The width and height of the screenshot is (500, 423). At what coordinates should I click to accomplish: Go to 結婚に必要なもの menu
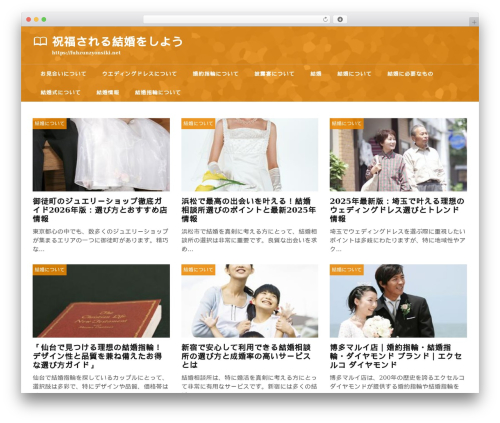point(410,74)
